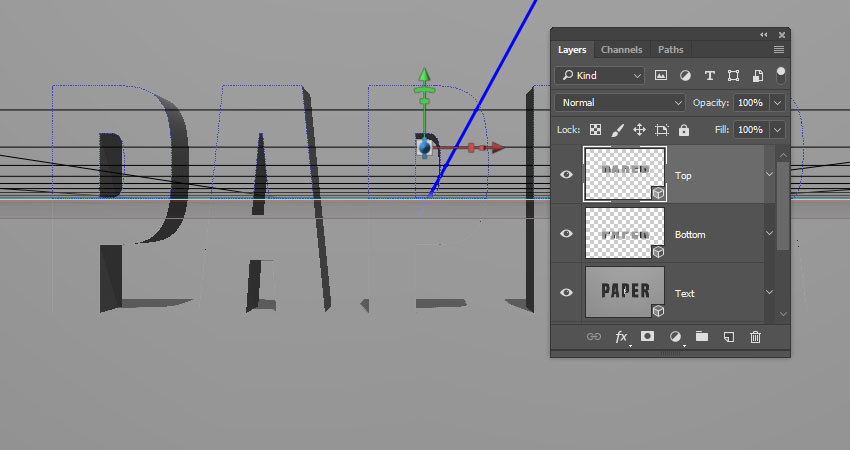Open the Layers panel menu
The image size is (850, 450).
tap(779, 49)
